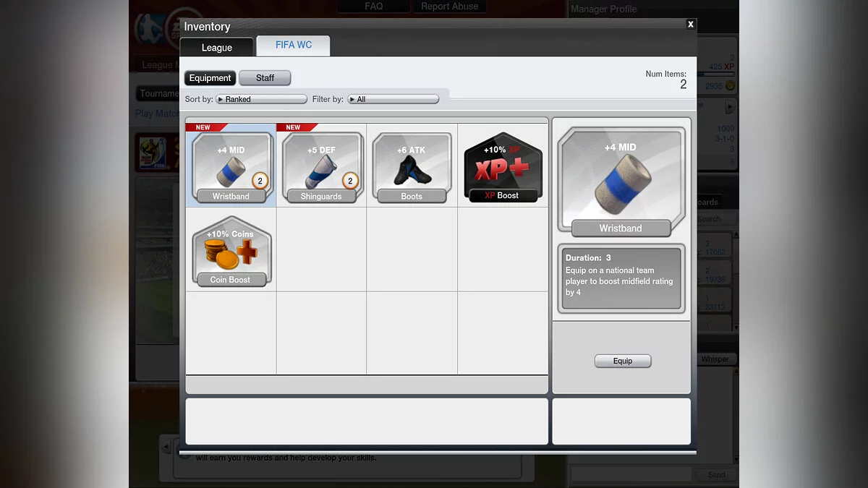Switch to the League tab

pyautogui.click(x=217, y=48)
